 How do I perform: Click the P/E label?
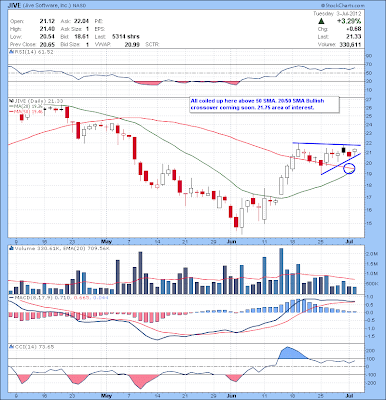click(x=99, y=21)
